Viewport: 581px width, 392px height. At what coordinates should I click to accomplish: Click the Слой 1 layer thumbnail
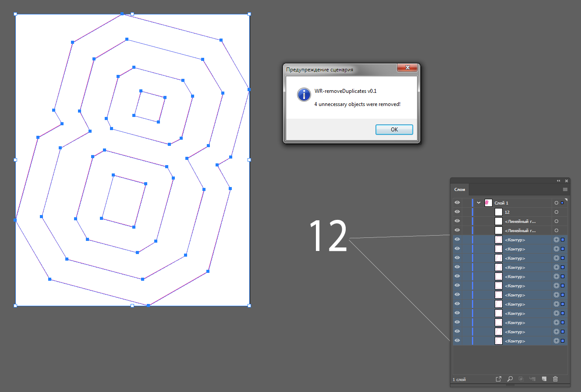point(489,203)
